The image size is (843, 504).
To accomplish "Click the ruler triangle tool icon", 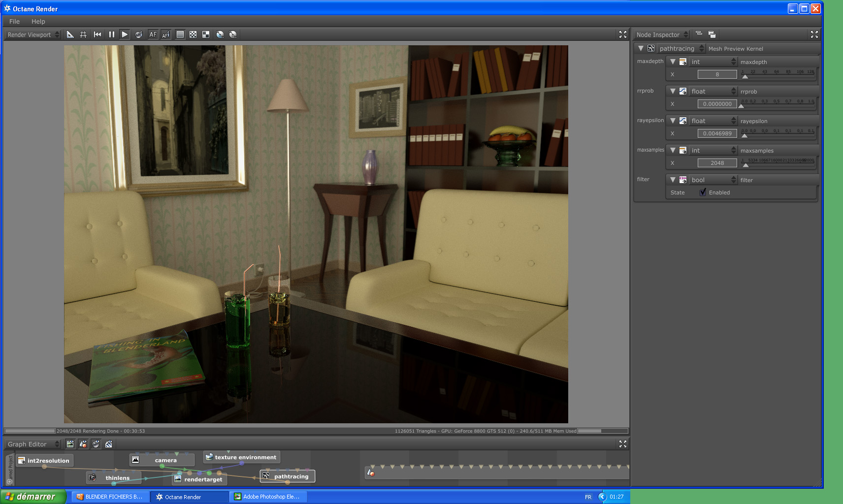I will coord(70,34).
